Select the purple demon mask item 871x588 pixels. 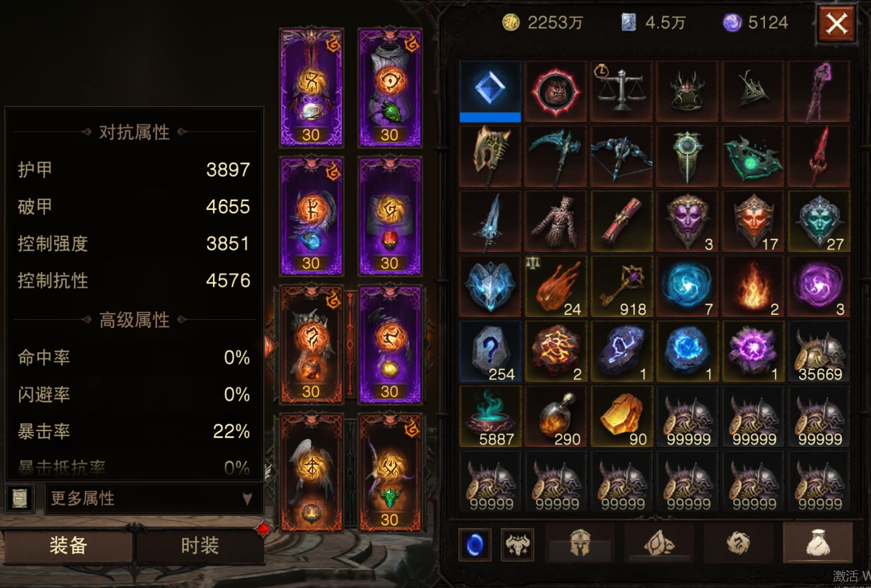[x=687, y=221]
